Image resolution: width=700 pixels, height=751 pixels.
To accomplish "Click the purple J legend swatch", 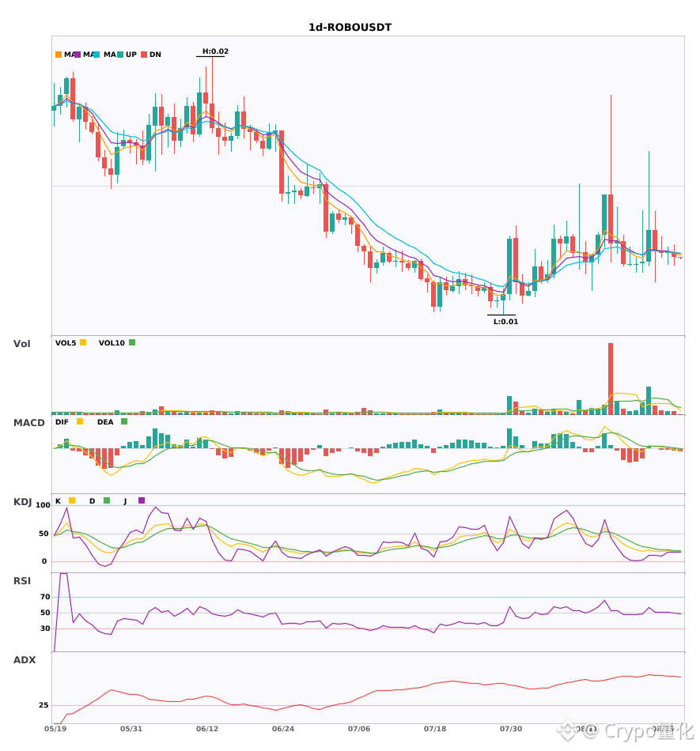I will tap(142, 500).
